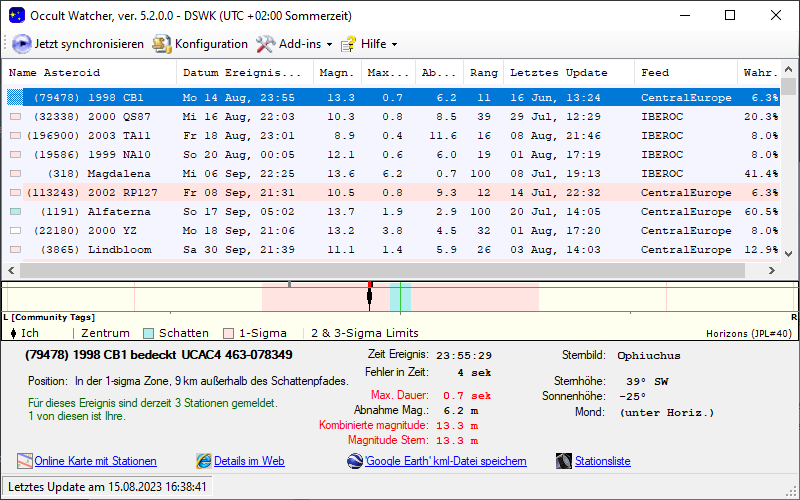
Task: Click the 1-Sigma pink legend swatch
Action: (x=229, y=333)
